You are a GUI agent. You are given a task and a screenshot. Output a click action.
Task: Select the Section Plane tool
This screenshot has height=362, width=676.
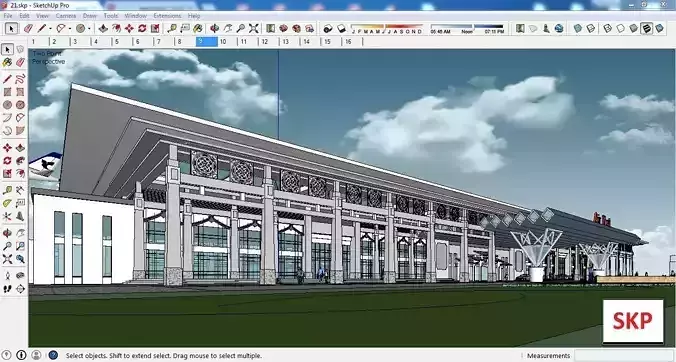20,289
